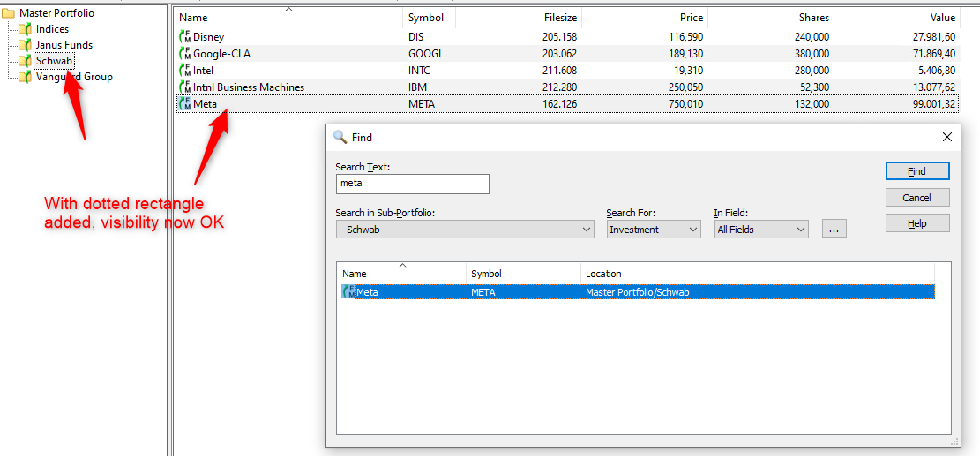Sort Find results by Location column
The height and width of the screenshot is (460, 980).
point(758,274)
